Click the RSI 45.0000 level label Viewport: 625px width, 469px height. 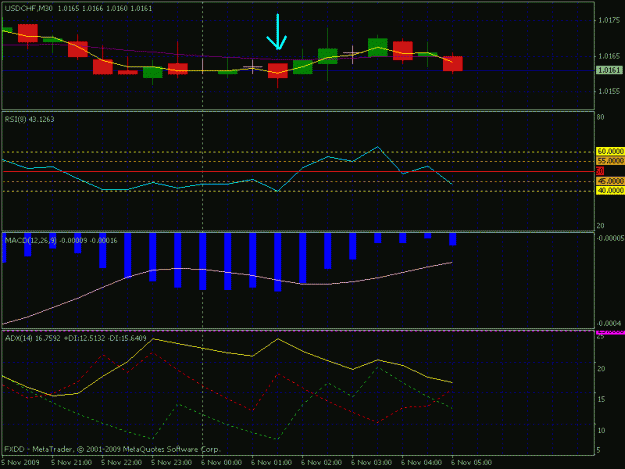[x=610, y=181]
